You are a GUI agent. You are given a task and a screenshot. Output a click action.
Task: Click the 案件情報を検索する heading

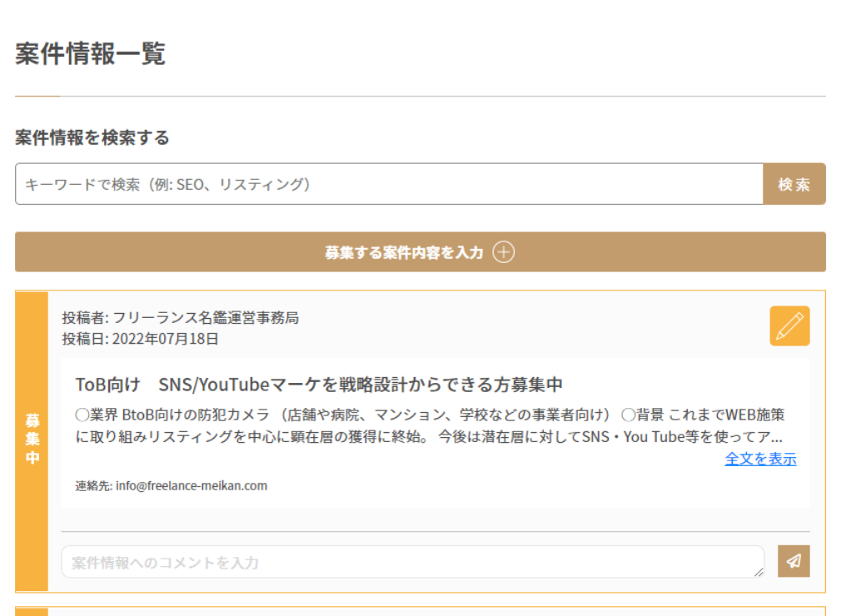pos(92,137)
